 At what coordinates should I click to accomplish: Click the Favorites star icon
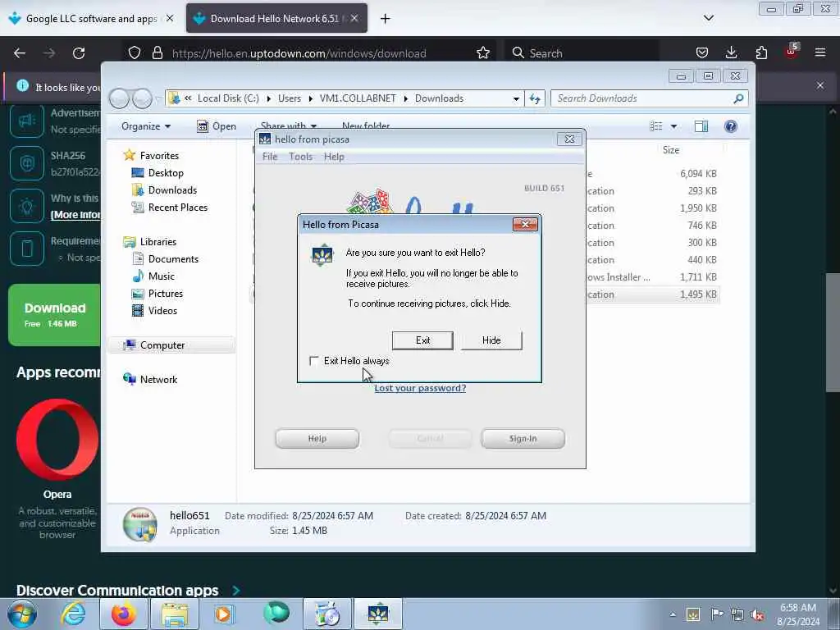pos(129,155)
